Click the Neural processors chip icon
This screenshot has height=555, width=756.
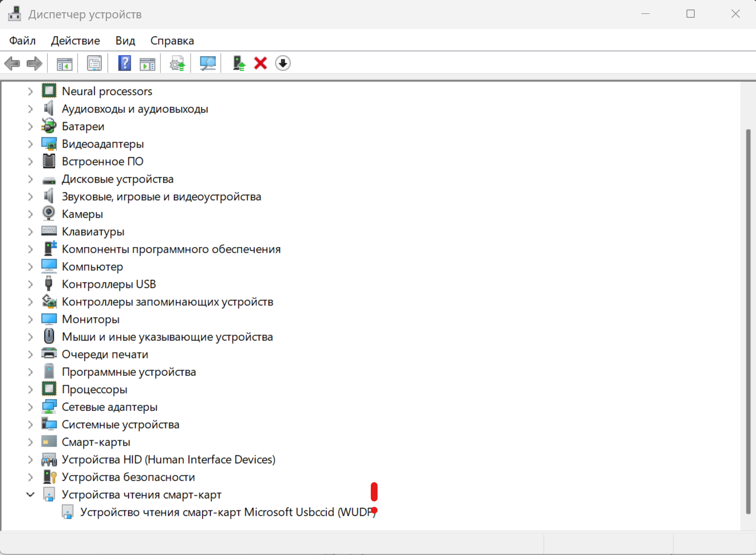(x=49, y=91)
